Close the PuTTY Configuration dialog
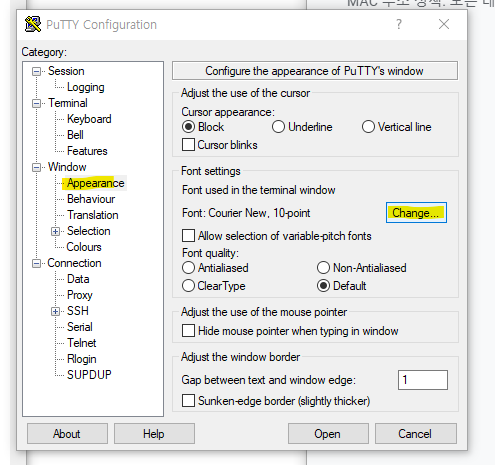The image size is (495, 465). [444, 24]
